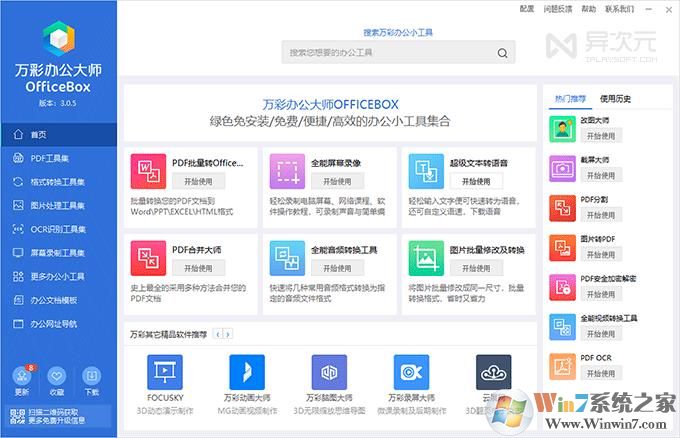The width and height of the screenshot is (683, 438).
Task: Click the PDF批量转Office tool icon
Action: 148,172
